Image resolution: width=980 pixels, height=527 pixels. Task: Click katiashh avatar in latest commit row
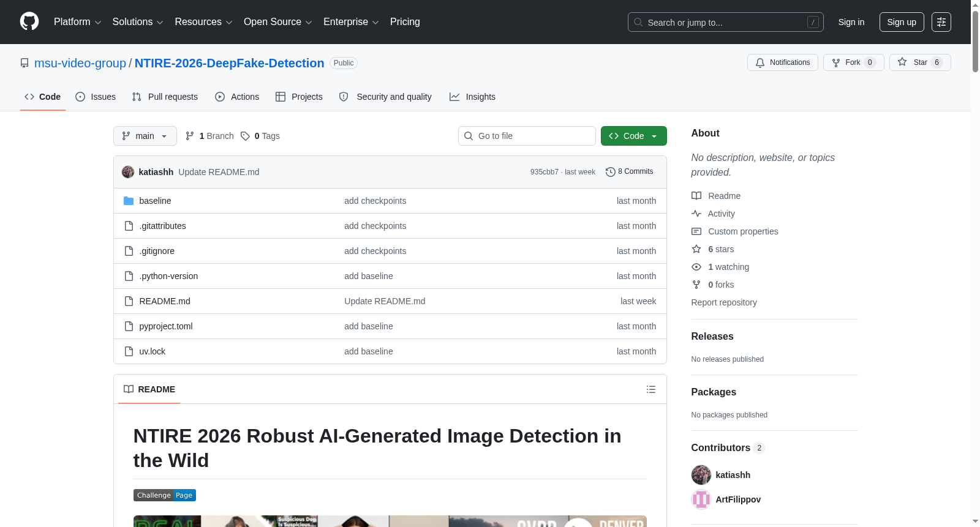(128, 172)
